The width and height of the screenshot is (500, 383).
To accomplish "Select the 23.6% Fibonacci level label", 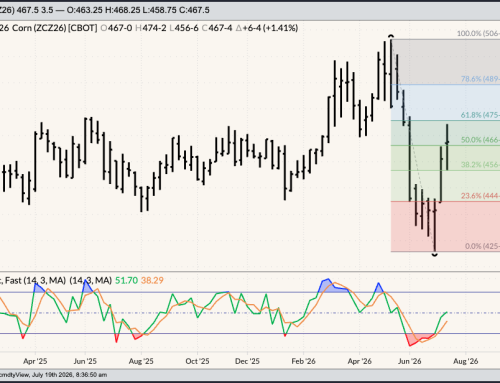I will coord(480,196).
